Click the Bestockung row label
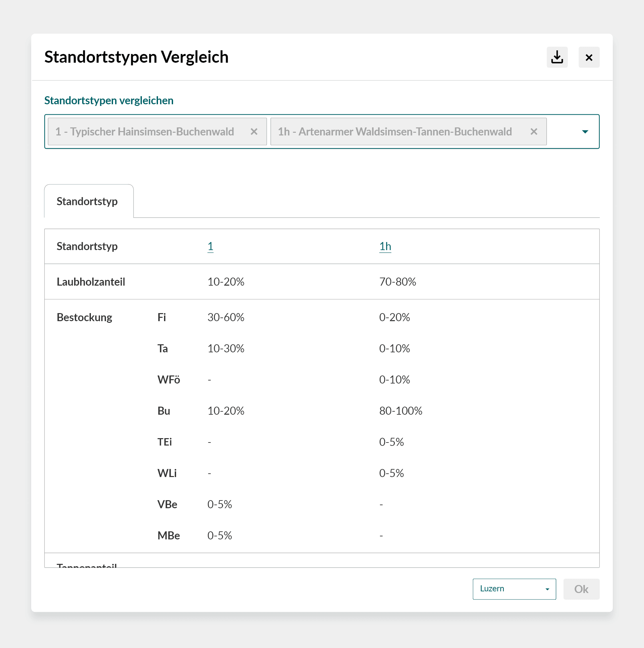The height and width of the screenshot is (648, 644). 84,317
